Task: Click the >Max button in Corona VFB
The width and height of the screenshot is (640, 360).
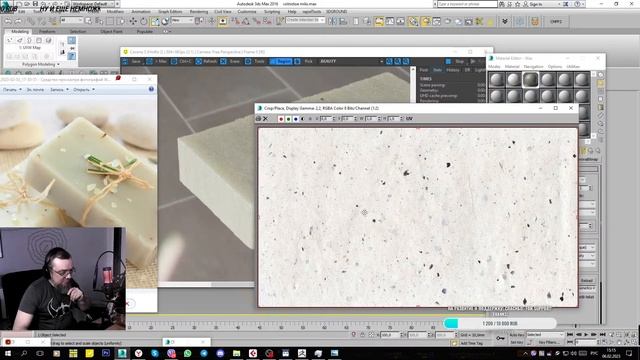Action: (x=158, y=61)
